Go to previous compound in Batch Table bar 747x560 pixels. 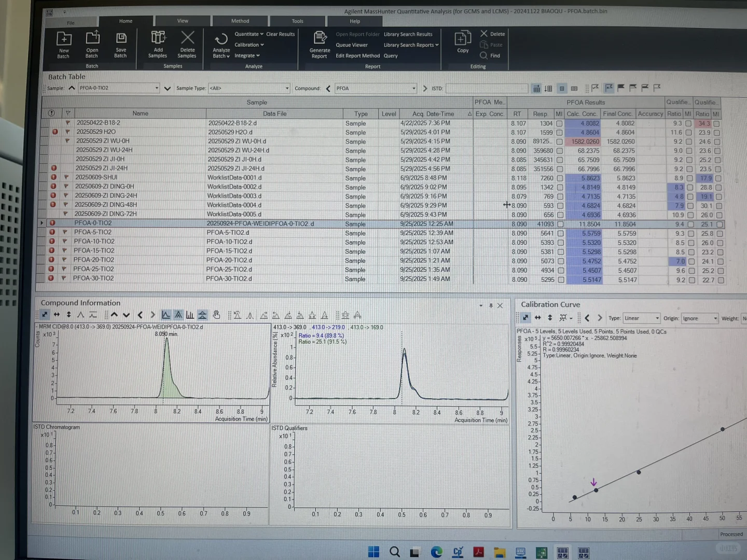328,89
